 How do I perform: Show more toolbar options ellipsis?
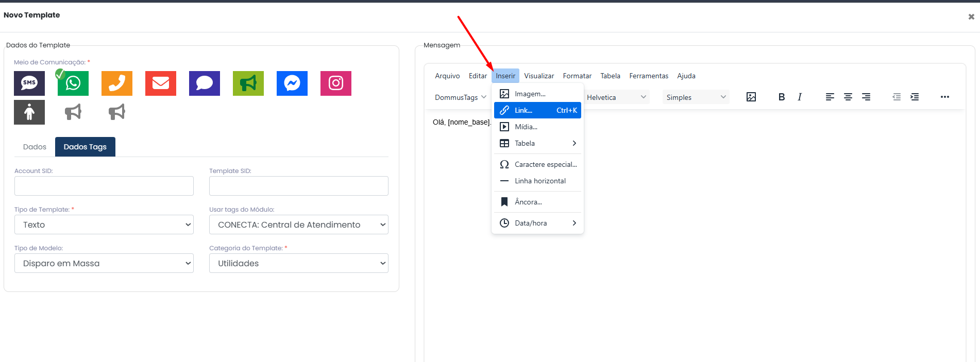(944, 97)
